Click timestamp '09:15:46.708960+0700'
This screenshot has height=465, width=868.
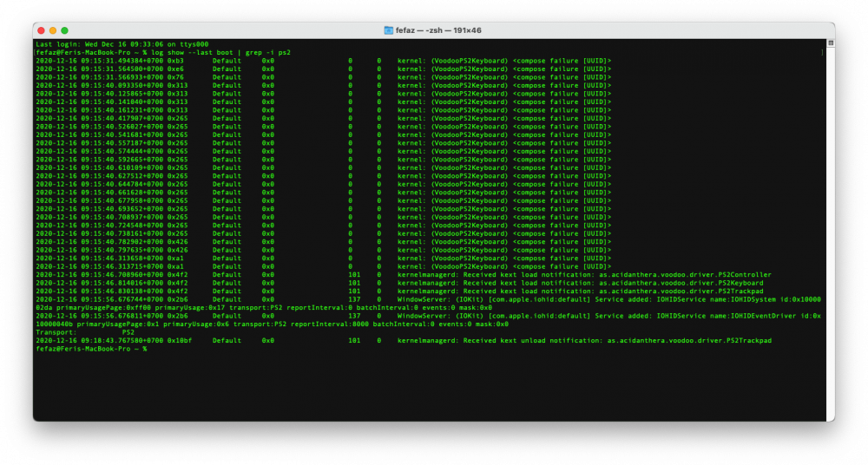tap(122, 274)
